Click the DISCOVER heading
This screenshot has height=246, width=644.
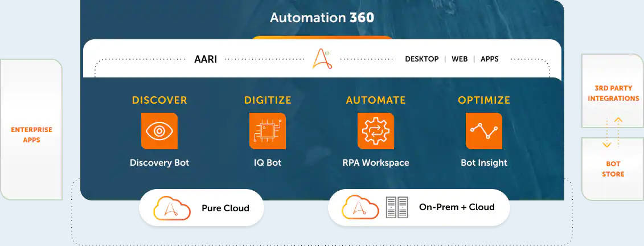(159, 100)
